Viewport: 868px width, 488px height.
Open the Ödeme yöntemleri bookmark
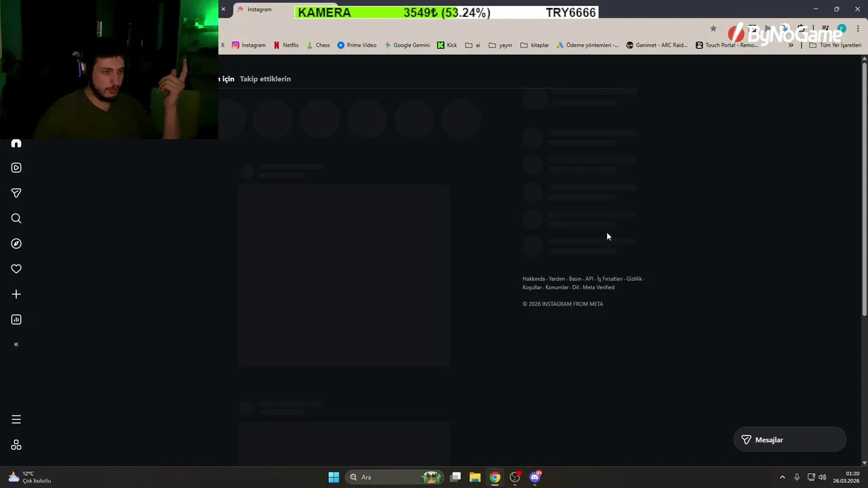click(x=587, y=45)
